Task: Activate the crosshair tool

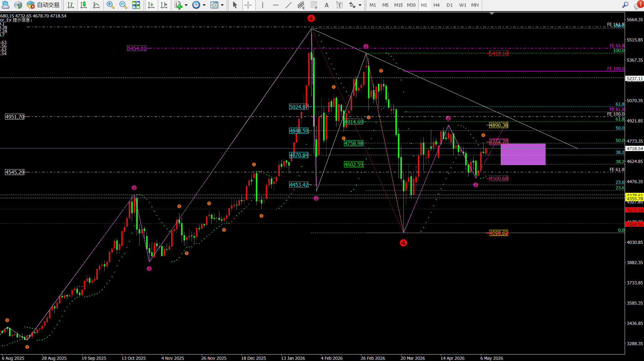Action: click(248, 5)
